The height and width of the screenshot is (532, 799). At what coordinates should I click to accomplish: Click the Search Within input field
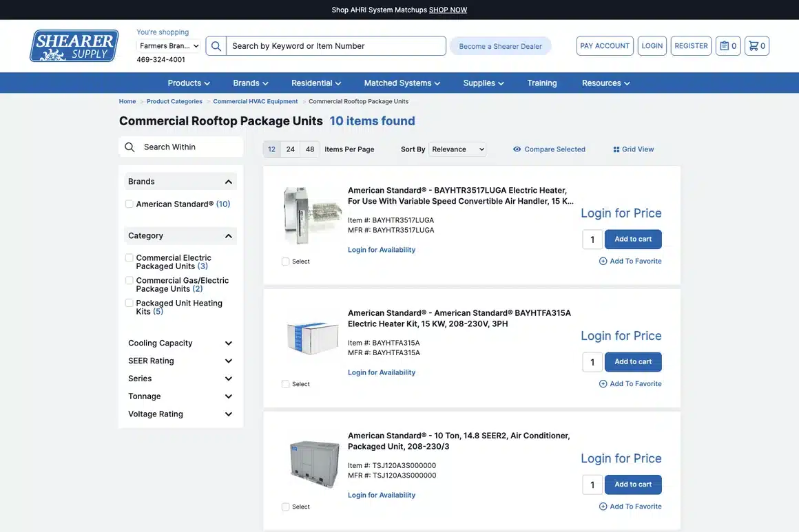(191, 147)
